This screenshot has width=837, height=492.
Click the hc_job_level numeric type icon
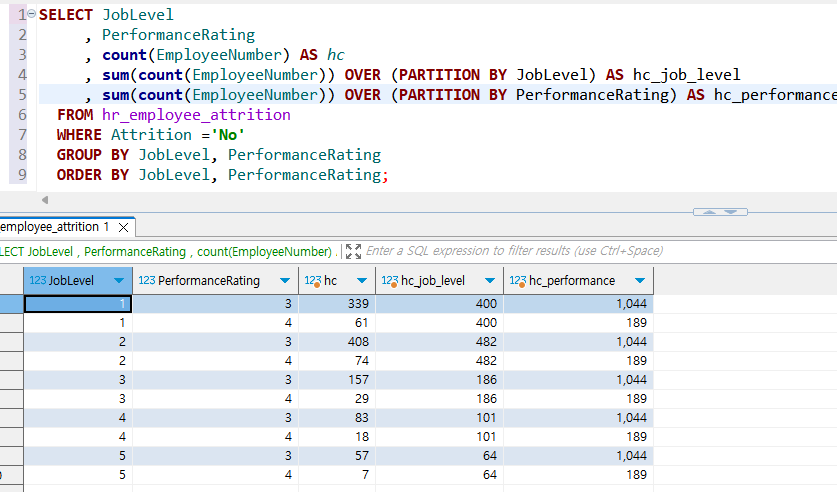(x=390, y=281)
